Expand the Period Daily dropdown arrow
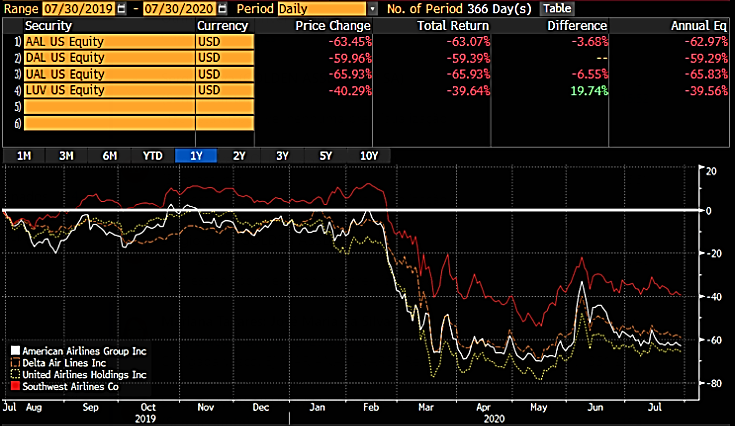The width and height of the screenshot is (735, 426). pos(372,9)
